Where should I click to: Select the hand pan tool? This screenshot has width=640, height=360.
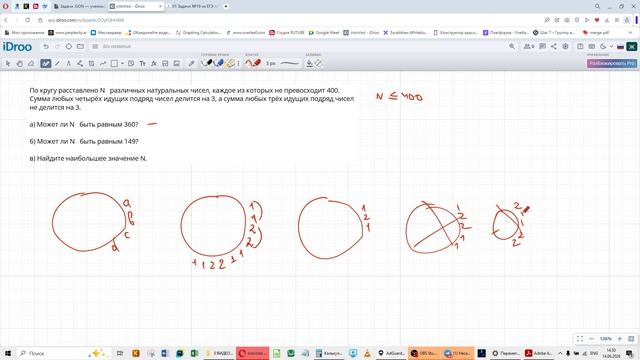pos(19,63)
